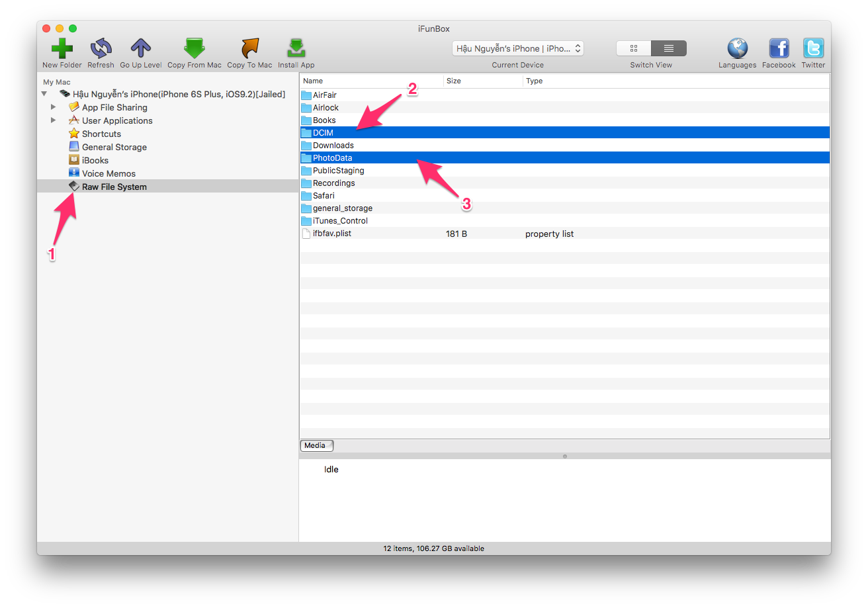Viewport: 868px width, 608px height.
Task: Select the Media tab
Action: tap(316, 446)
